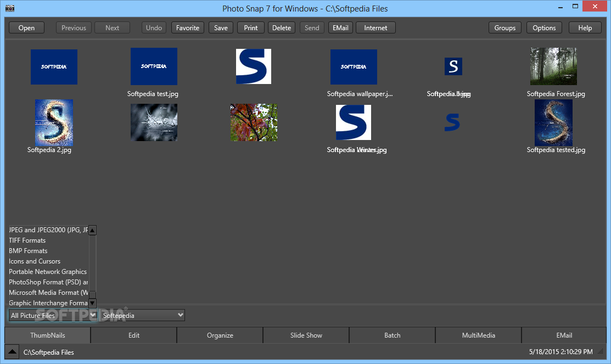Click the Delete button

pos(282,27)
